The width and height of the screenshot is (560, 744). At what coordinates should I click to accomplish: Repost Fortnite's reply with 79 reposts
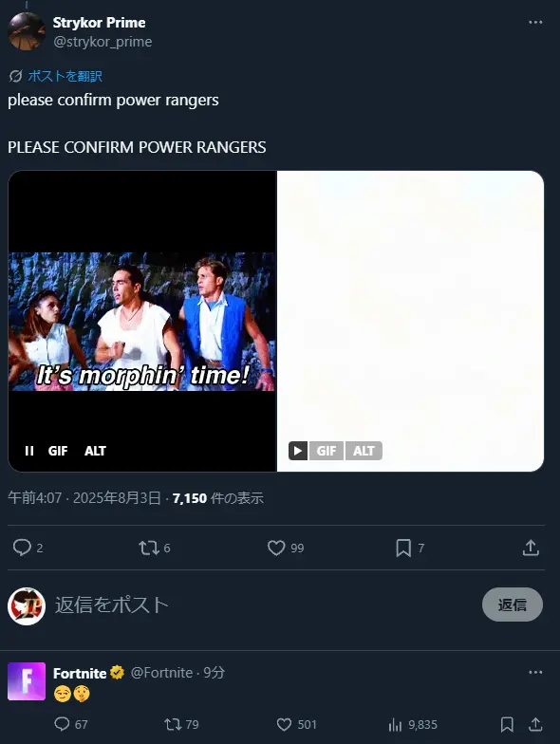coord(173,725)
